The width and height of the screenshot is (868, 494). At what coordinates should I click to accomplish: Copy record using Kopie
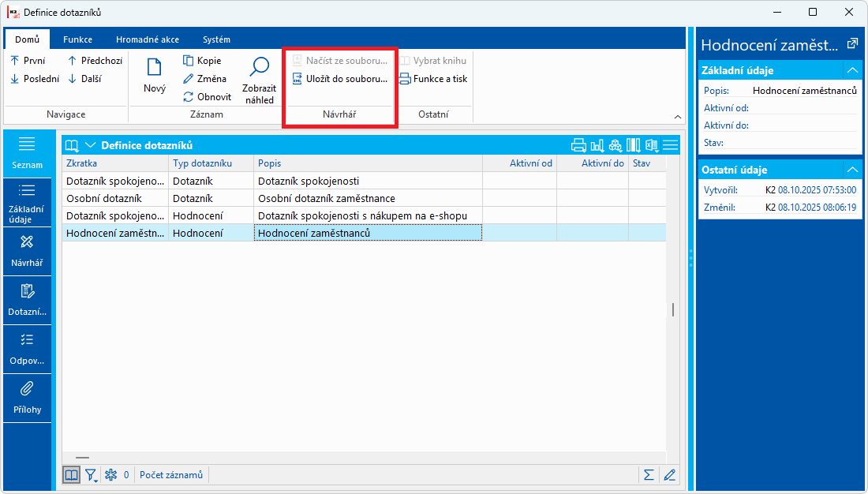[x=202, y=61]
